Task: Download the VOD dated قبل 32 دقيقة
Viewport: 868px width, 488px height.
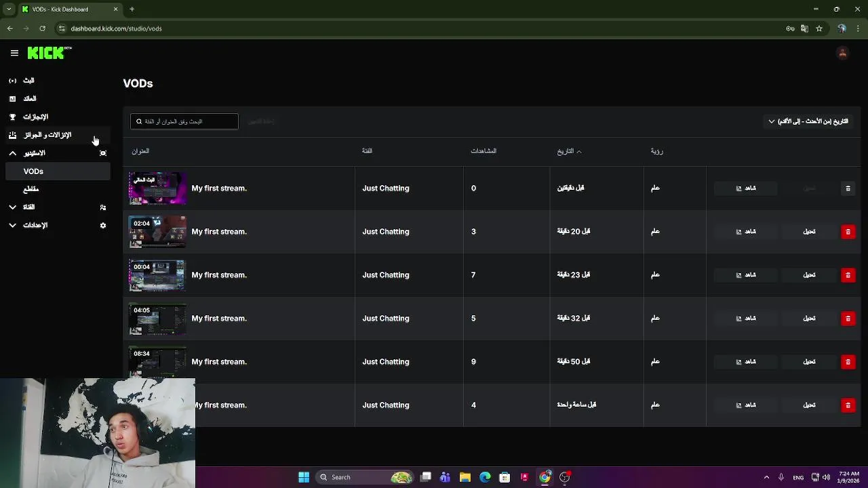Action: point(809,319)
